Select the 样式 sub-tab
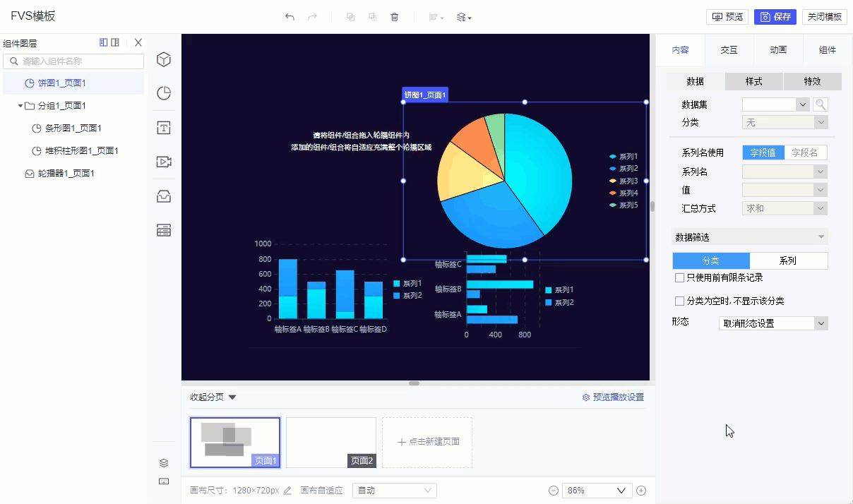Screen dimensions: 853x504 point(754,81)
